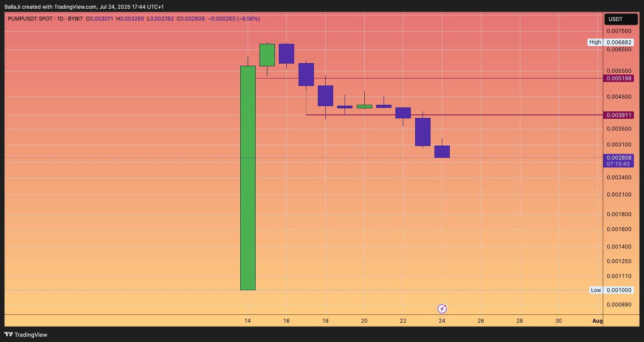644x342 pixels.
Task: Click the purple candle on the 24th
Action: click(x=442, y=151)
